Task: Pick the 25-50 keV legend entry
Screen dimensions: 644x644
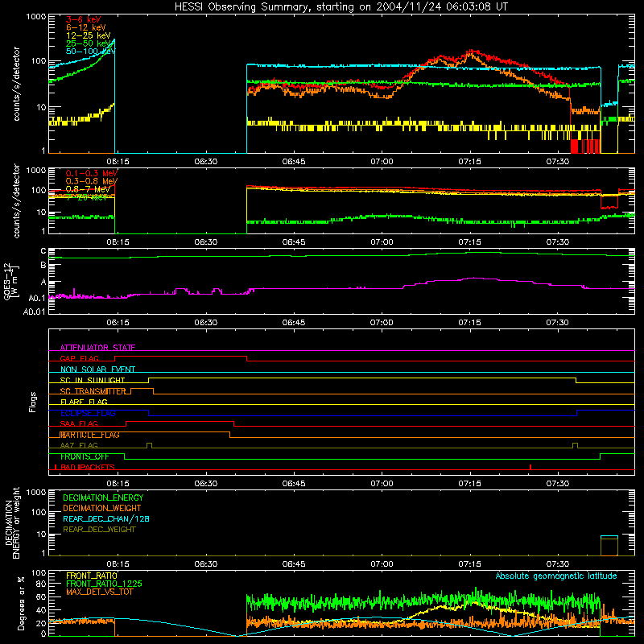Action: (89, 43)
